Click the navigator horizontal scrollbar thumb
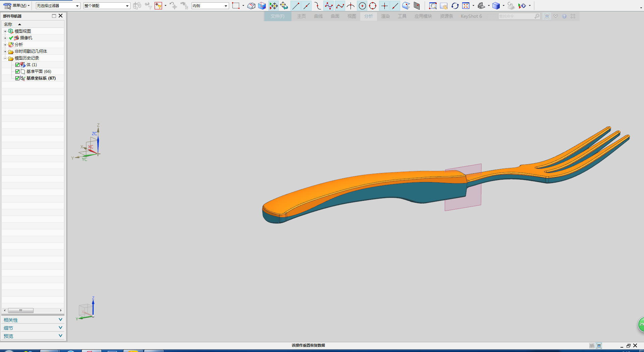This screenshot has height=352, width=644. point(21,310)
